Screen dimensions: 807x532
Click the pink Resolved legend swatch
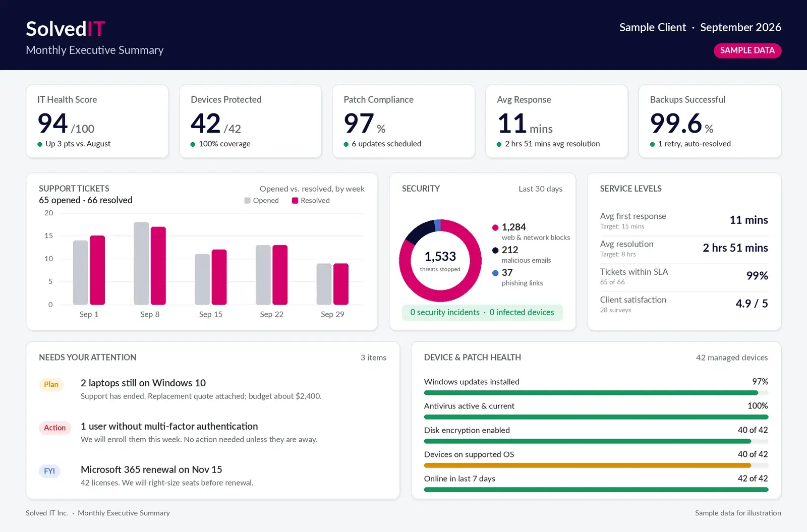[295, 201]
